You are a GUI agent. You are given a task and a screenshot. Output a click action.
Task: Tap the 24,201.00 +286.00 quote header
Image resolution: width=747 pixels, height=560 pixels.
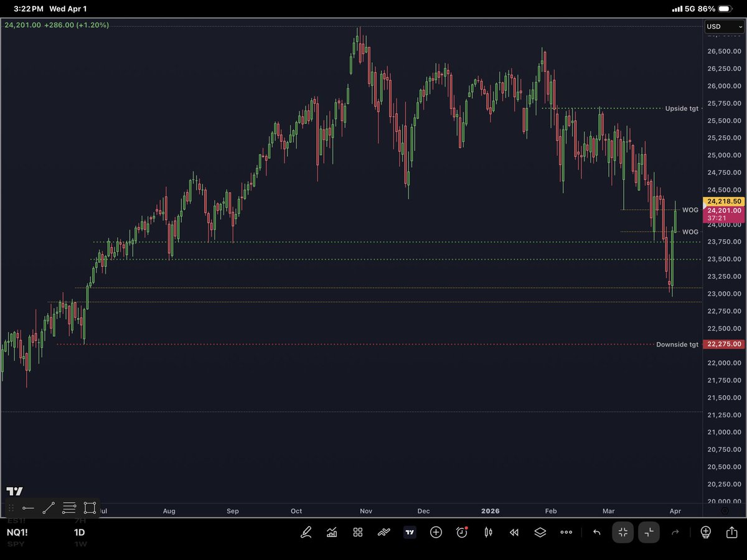tap(57, 25)
